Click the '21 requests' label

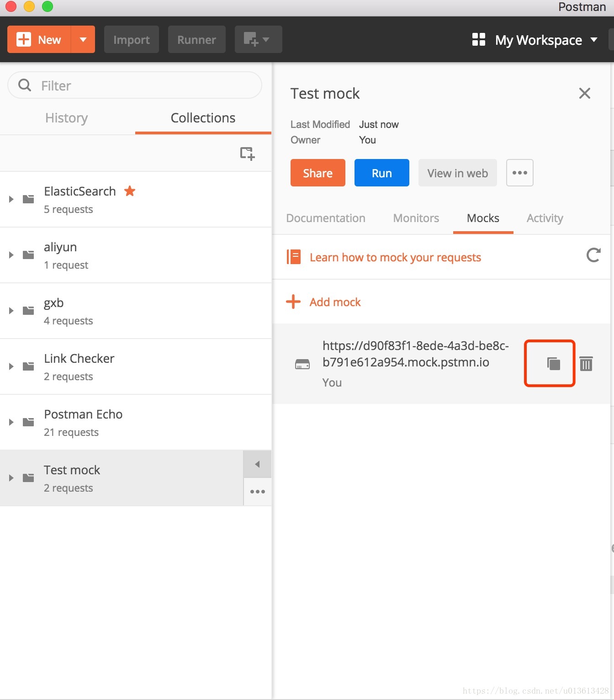71,432
